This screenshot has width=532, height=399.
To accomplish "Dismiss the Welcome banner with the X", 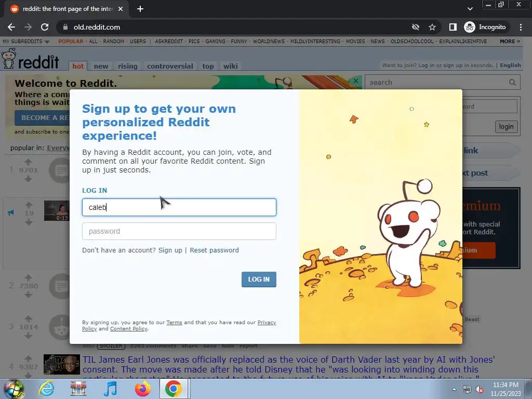I will pos(355,81).
